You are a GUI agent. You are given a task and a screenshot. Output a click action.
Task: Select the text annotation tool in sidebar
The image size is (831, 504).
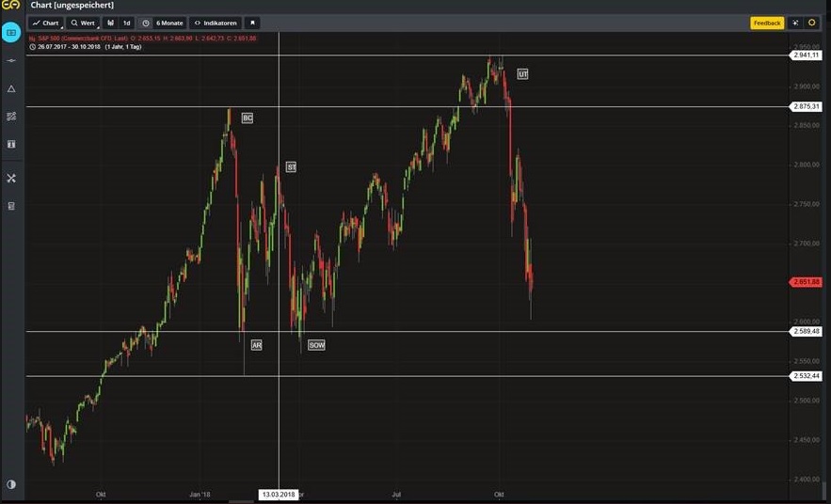click(x=11, y=144)
